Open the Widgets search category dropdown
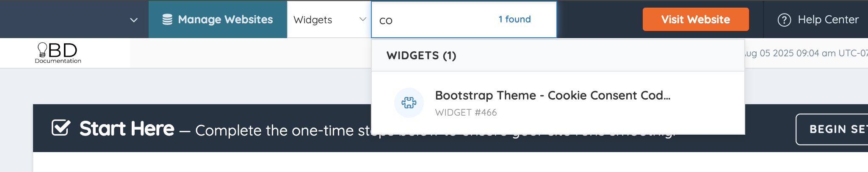This screenshot has height=172, width=868. (329, 19)
